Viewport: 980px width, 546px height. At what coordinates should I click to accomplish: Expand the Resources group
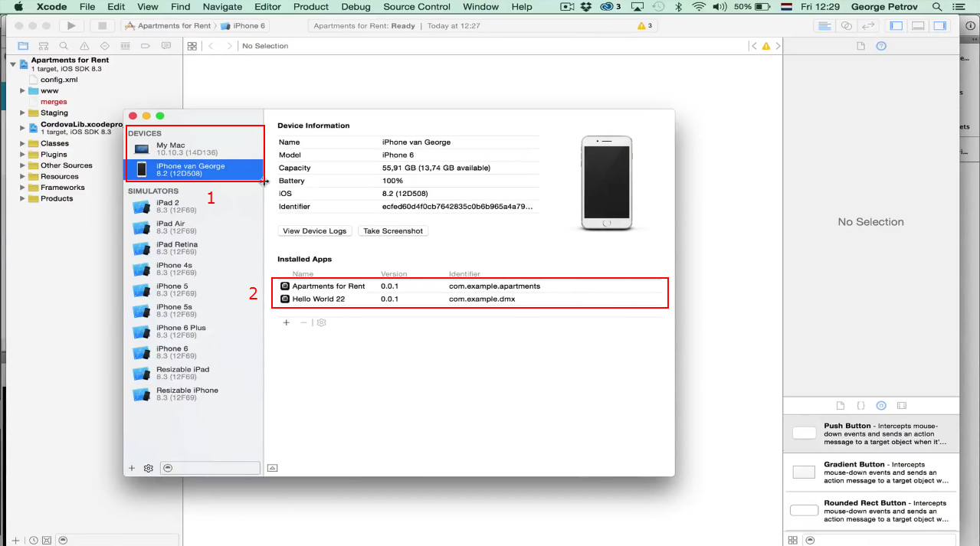pyautogui.click(x=23, y=177)
